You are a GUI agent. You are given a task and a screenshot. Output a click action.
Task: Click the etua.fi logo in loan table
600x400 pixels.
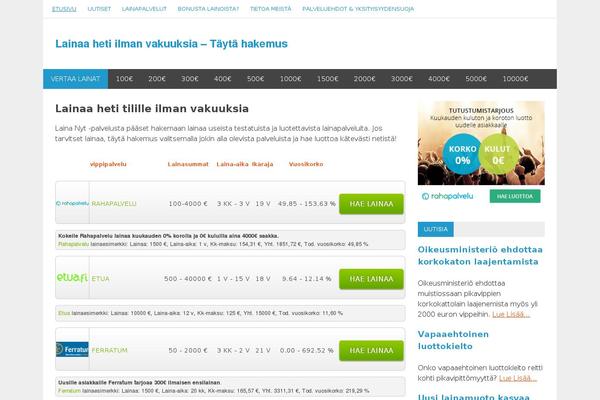pyautogui.click(x=72, y=278)
